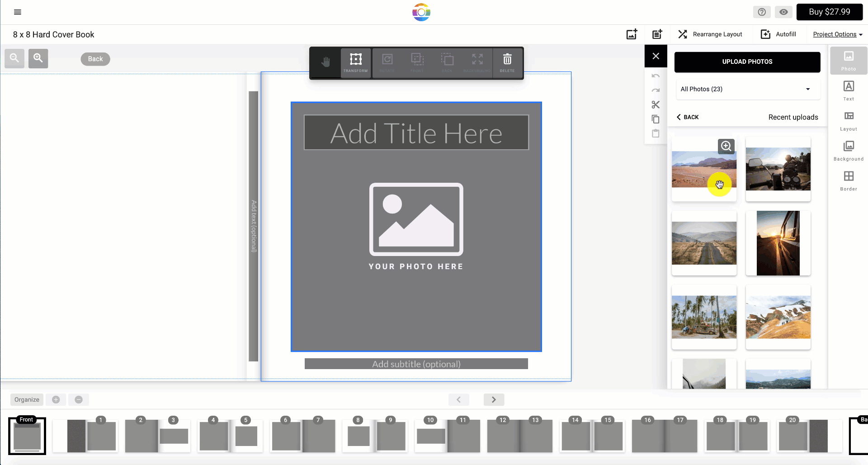Select the Zoom In magnifier tool
Image resolution: width=868 pixels, height=465 pixels.
pos(38,58)
